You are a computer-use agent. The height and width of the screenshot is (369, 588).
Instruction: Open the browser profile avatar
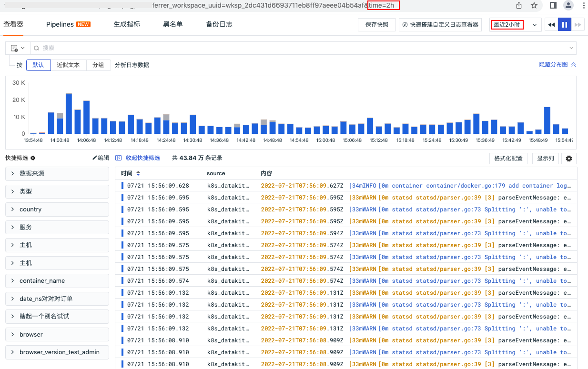point(568,5)
